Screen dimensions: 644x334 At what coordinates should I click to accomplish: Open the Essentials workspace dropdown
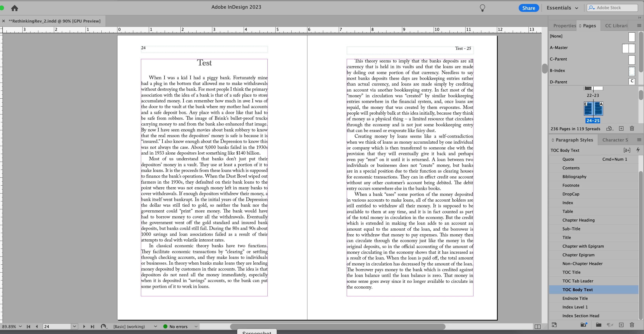coord(562,8)
